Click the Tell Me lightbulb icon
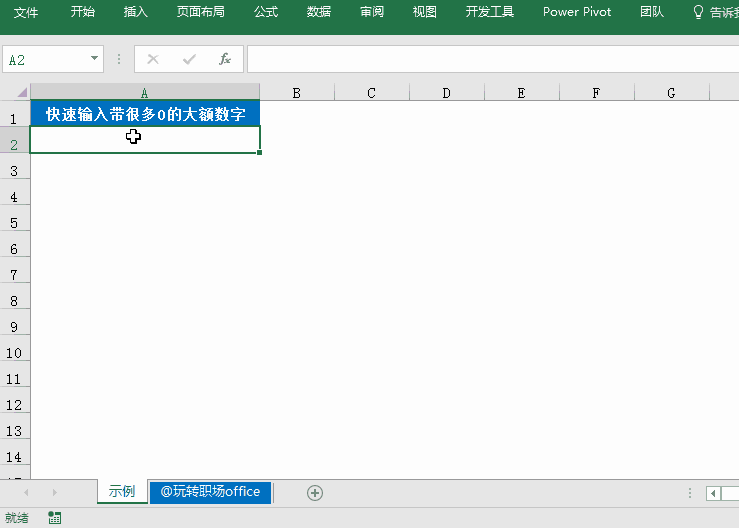This screenshot has width=739, height=528. pyautogui.click(x=698, y=12)
